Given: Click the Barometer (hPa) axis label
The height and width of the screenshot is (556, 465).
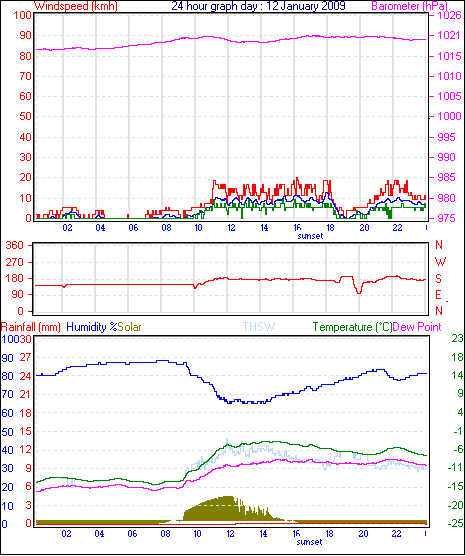Looking at the screenshot, I should (x=409, y=6).
